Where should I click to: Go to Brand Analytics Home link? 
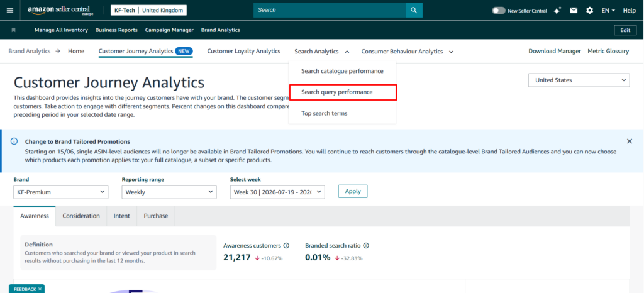coord(76,52)
